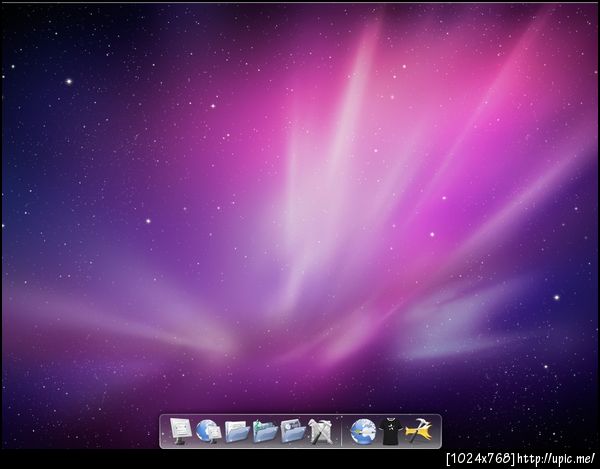Open the documents folder icon in dock
Screen dimensions: 600x469
click(237, 432)
